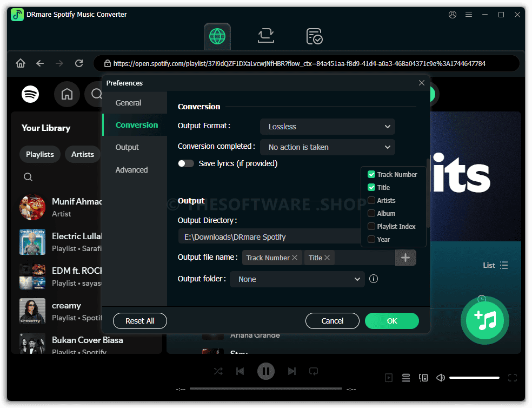Image resolution: width=532 pixels, height=408 pixels.
Task: Open the Output folder dropdown
Action: (297, 279)
